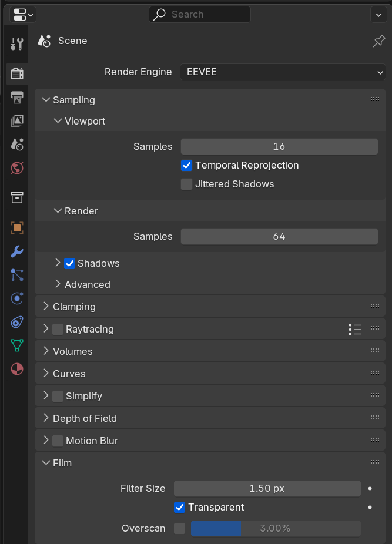Image resolution: width=392 pixels, height=544 pixels.
Task: Click the Curves panel drag grip
Action: point(374,373)
